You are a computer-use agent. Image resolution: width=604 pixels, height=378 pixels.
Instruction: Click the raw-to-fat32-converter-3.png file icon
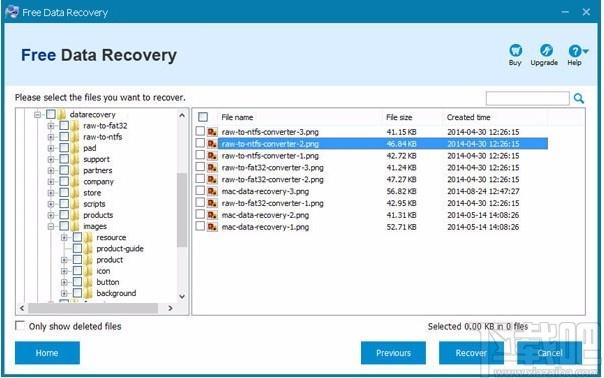pyautogui.click(x=212, y=168)
